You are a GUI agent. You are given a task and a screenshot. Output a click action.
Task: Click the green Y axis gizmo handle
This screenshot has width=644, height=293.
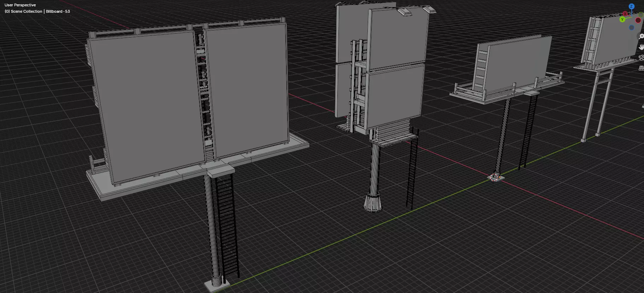click(622, 19)
